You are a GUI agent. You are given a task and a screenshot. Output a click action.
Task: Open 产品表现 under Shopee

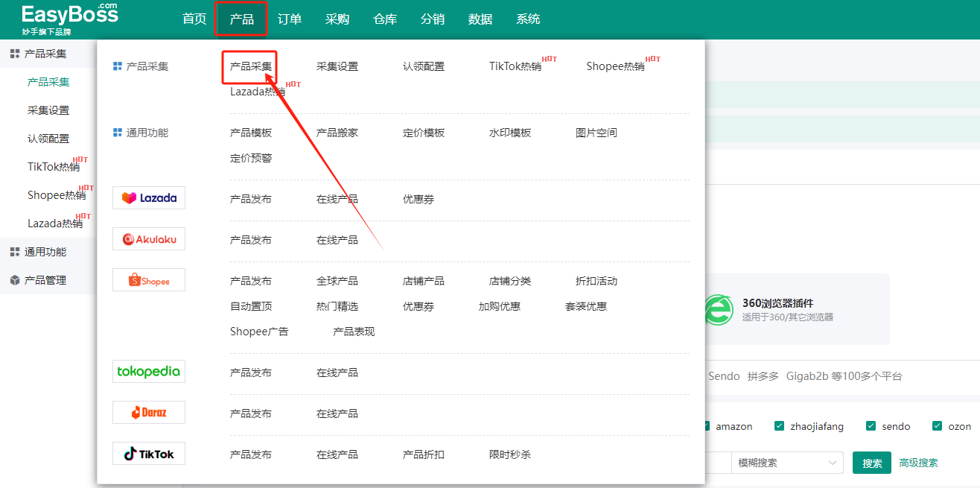click(354, 332)
